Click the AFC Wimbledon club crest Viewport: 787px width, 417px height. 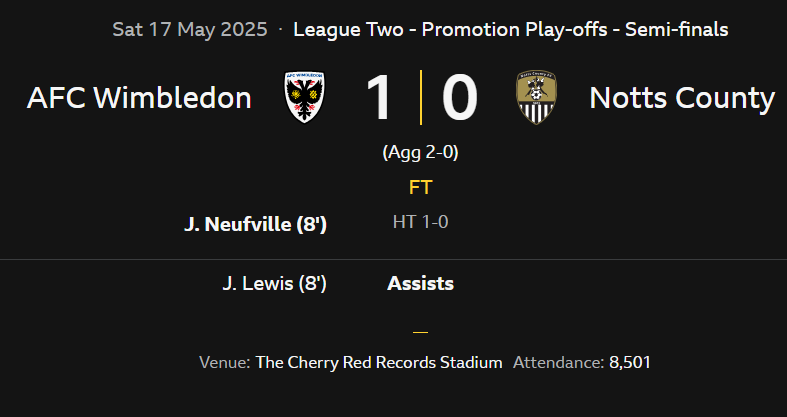(305, 97)
